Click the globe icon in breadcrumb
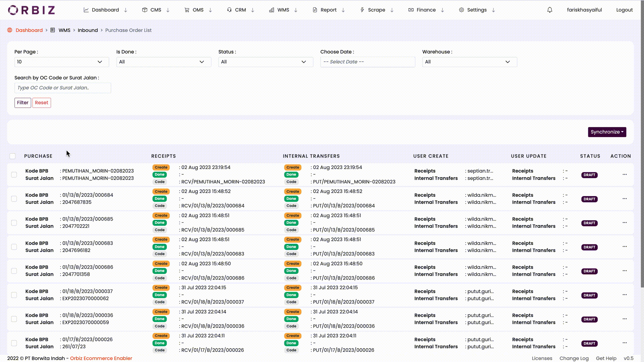This screenshot has height=362, width=644. (10, 30)
